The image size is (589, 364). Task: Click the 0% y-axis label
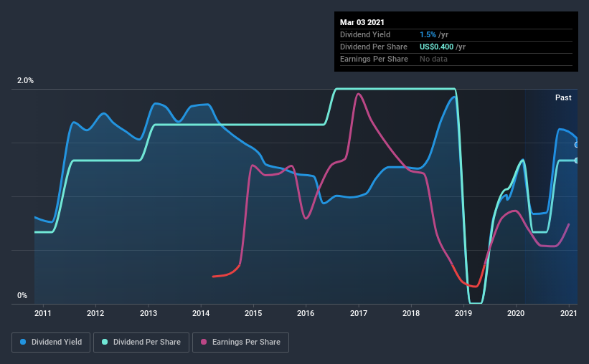click(x=22, y=296)
